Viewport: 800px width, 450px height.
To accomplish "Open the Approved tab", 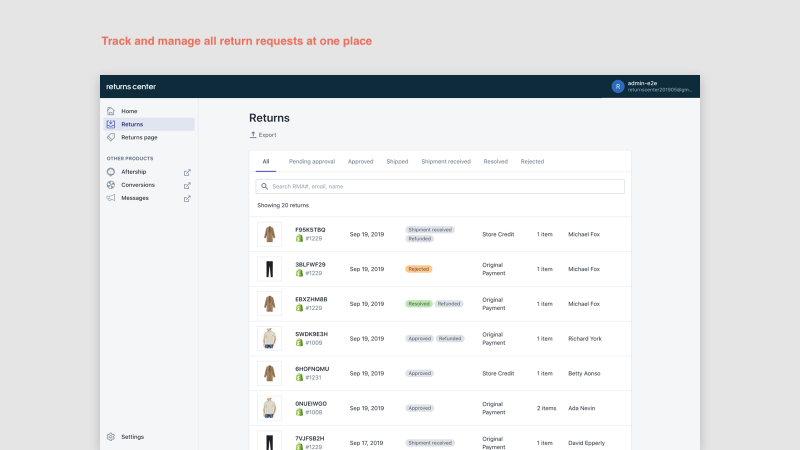I will 361,161.
